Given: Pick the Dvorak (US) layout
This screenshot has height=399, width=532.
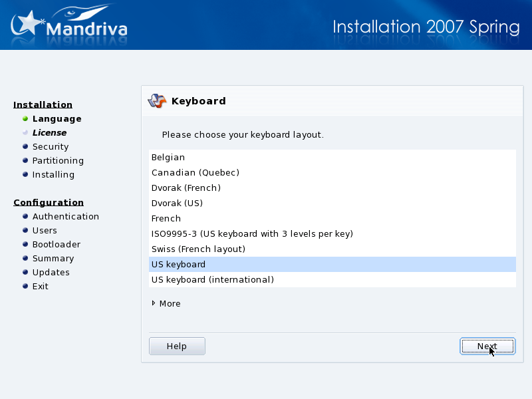Looking at the screenshot, I should point(177,203).
